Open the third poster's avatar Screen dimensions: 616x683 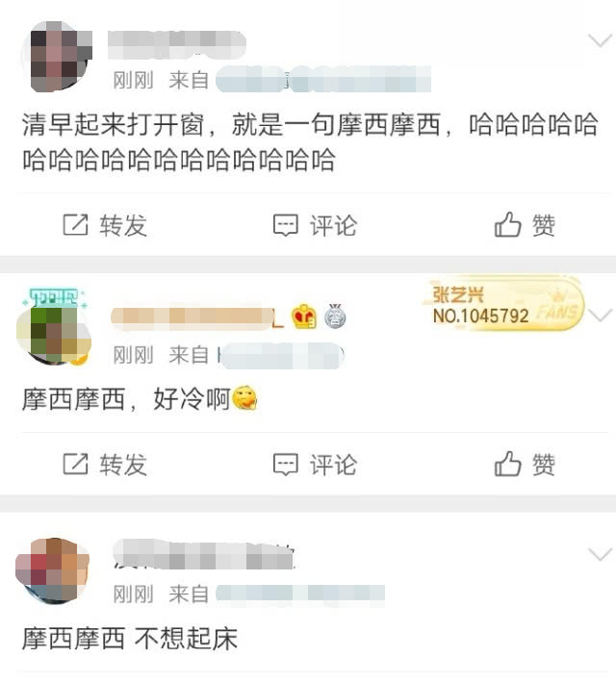[52, 571]
